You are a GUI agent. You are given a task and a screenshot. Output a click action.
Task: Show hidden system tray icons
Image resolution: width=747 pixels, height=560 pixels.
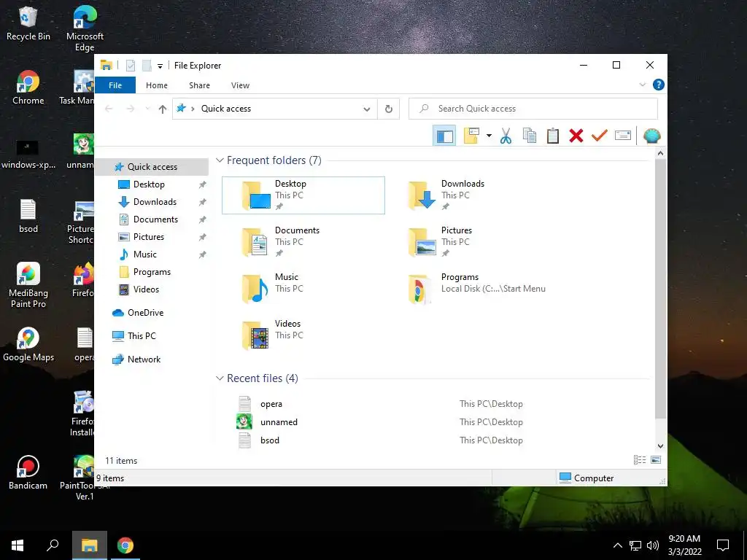617,545
